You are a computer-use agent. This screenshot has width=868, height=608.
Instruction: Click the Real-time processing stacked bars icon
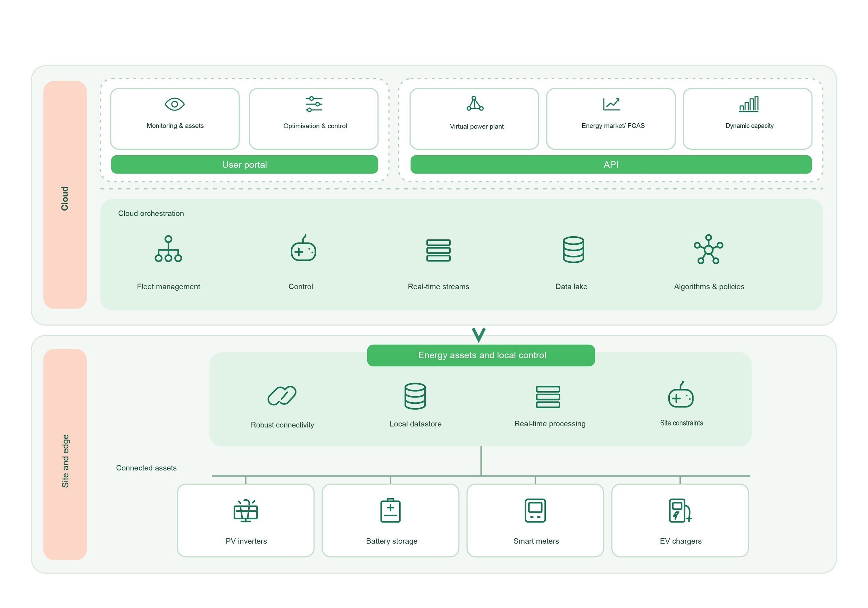point(548,397)
